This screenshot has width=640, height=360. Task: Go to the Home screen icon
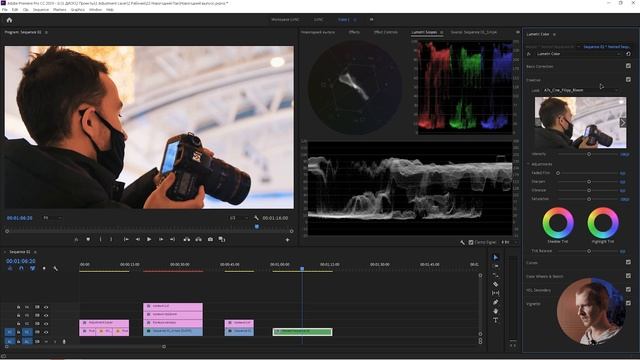[x=9, y=20]
